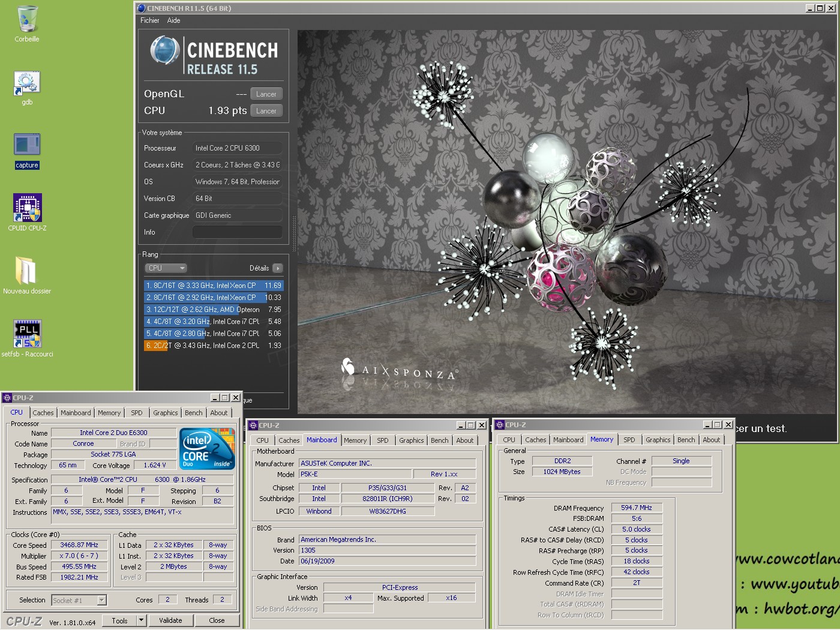Select ranking row 2C/2T @ 3.43 GHz
840x630 pixels.
[214, 346]
